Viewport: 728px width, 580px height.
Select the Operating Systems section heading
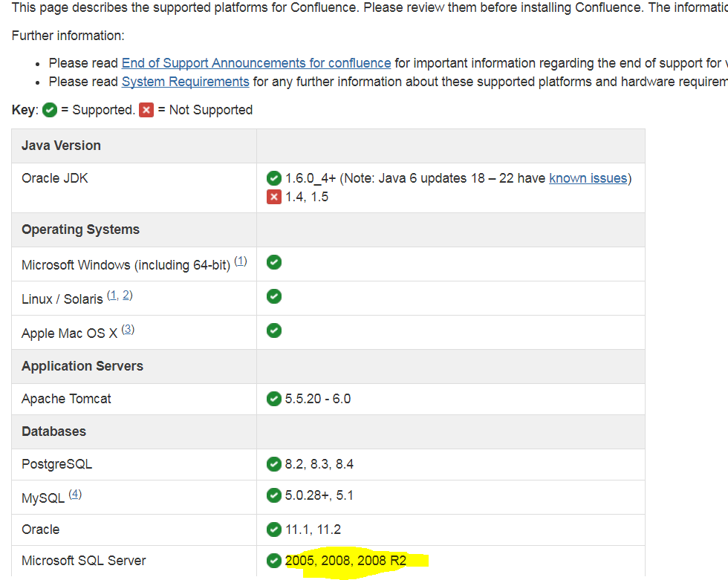(80, 229)
